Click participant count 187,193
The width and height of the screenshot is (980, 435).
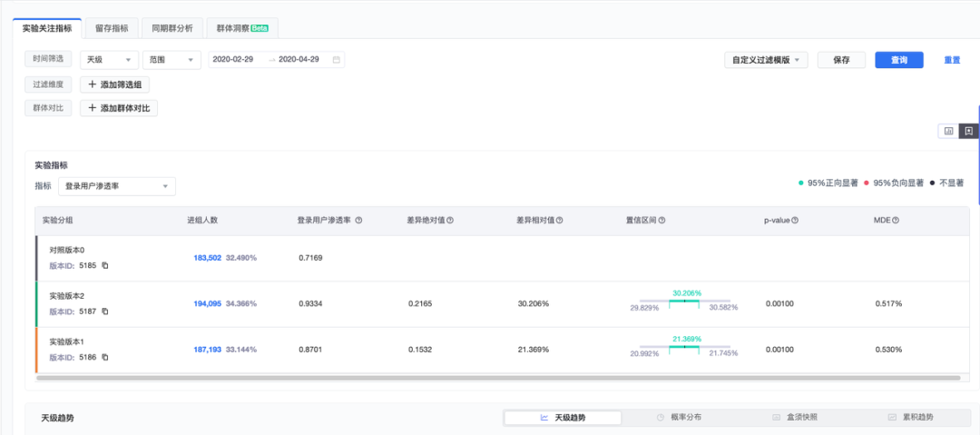208,350
